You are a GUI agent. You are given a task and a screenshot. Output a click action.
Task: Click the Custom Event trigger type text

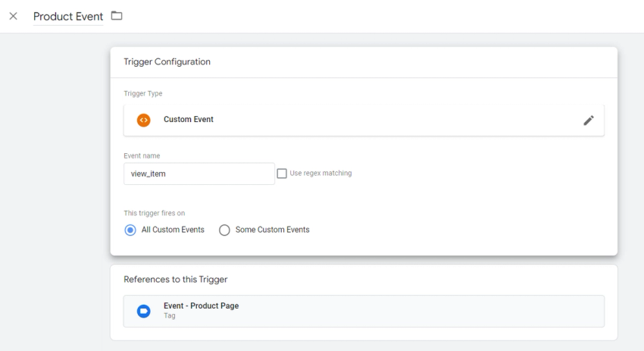[189, 120]
